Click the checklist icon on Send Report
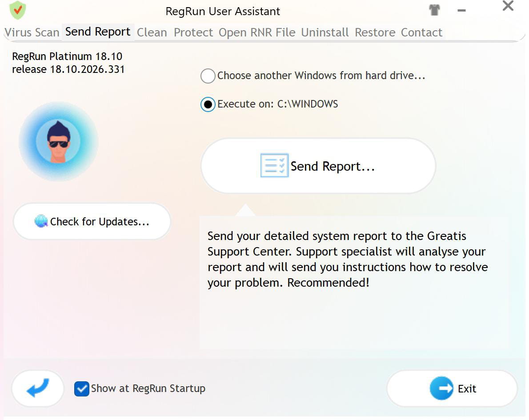This screenshot has height=420, width=529. pos(274,166)
